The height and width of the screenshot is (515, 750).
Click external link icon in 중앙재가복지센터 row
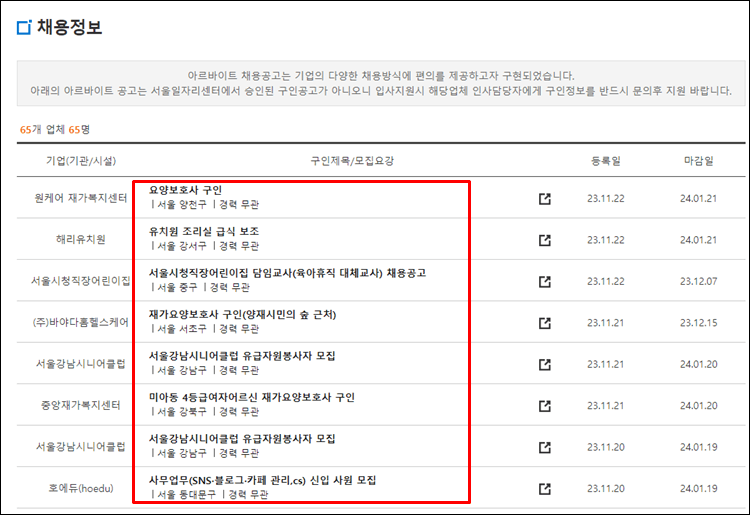coord(544,406)
